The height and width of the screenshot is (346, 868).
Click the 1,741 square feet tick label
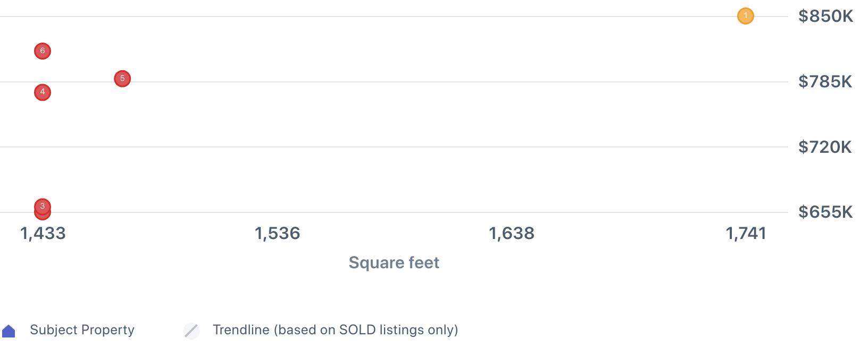coord(746,233)
